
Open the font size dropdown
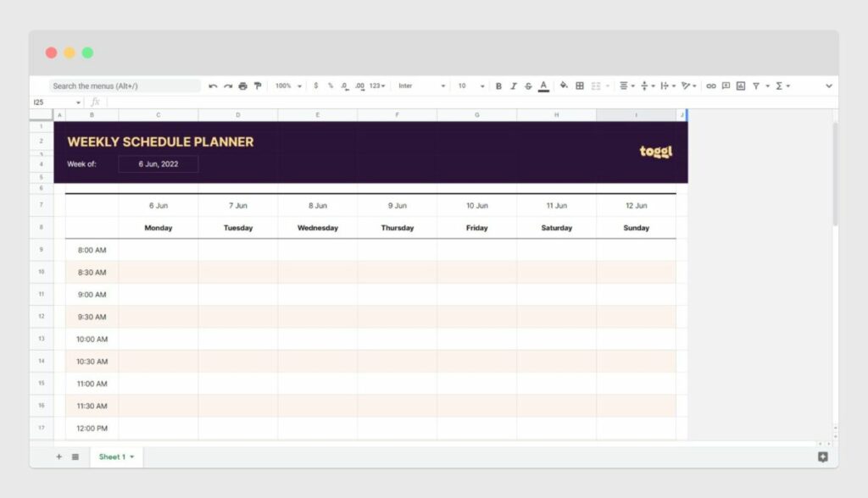tap(481, 86)
